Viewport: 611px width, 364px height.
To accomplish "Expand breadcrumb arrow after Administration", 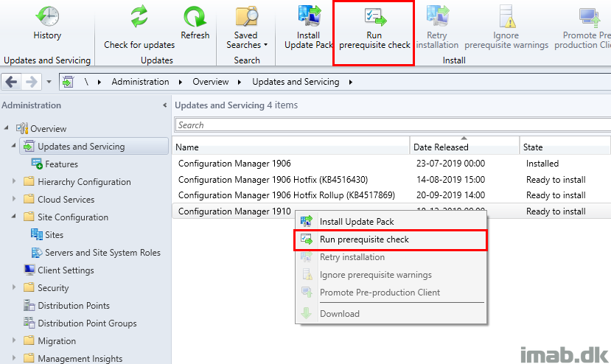I will [180, 82].
